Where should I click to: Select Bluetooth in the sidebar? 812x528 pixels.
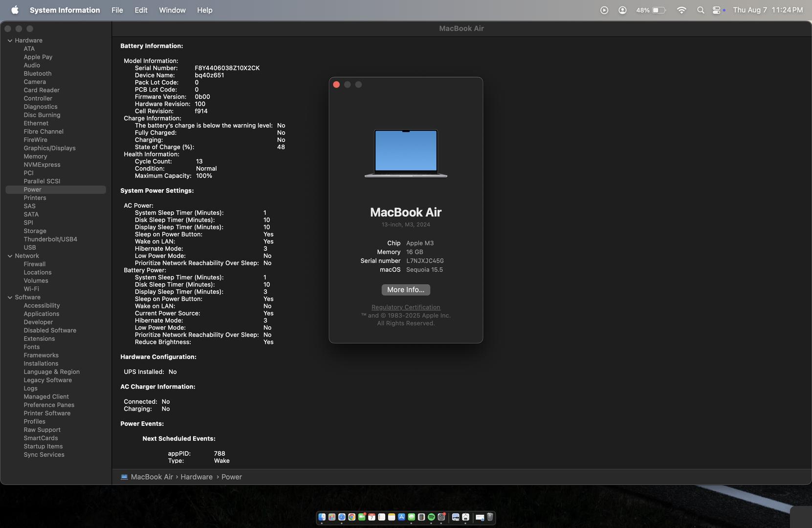coord(38,74)
